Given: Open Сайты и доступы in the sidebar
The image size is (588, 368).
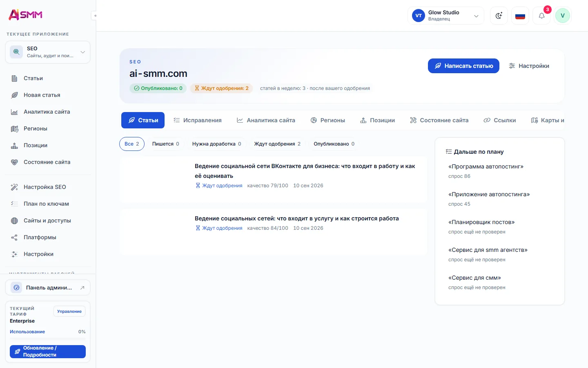Looking at the screenshot, I should (48, 220).
